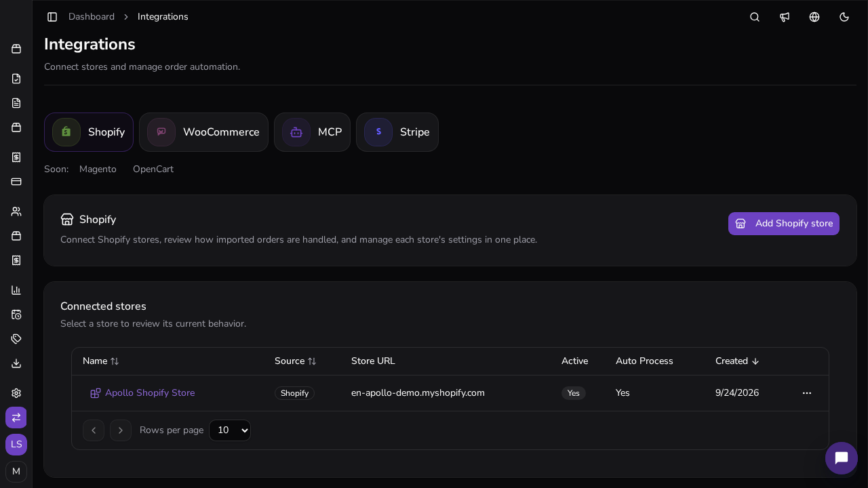Open the tags icon in sidebar
Viewport: 868px width, 488px height.
(x=16, y=339)
